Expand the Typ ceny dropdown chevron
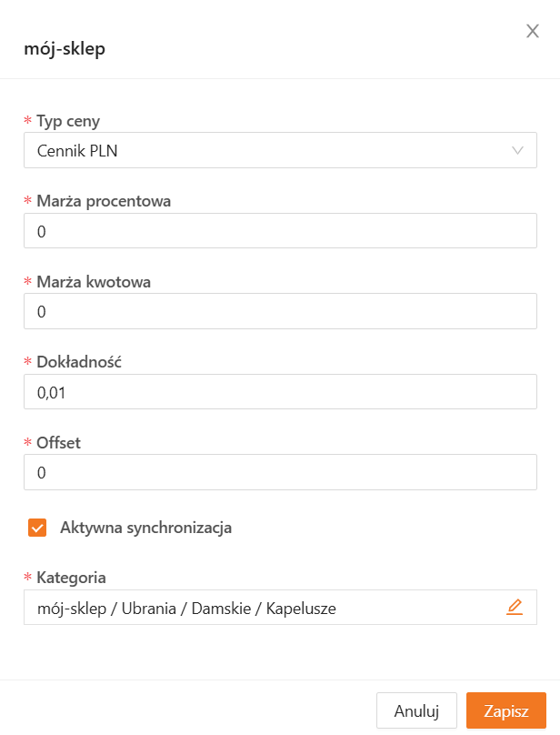Viewport: 560px width, 735px height. tap(518, 151)
